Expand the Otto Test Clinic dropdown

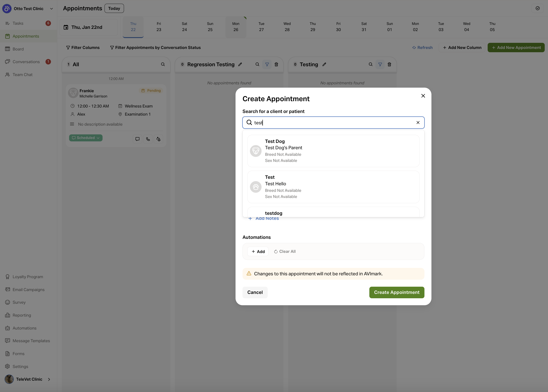[51, 9]
